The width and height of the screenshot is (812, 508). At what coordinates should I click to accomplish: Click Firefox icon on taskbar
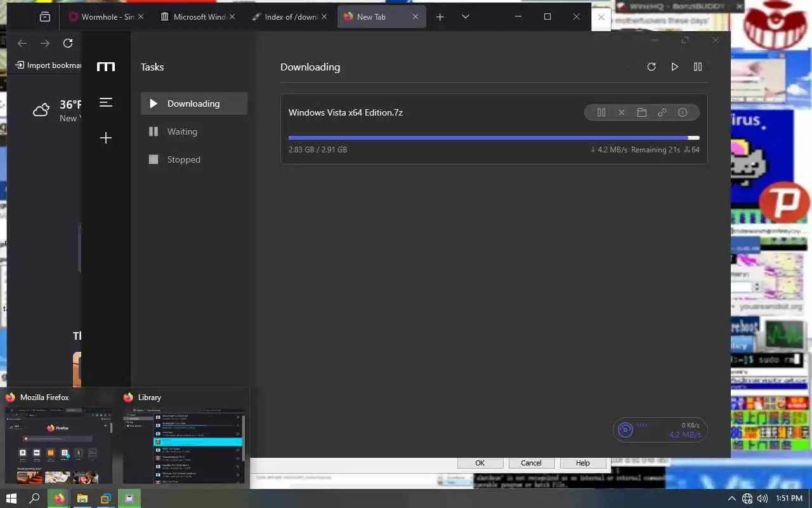pos(59,498)
